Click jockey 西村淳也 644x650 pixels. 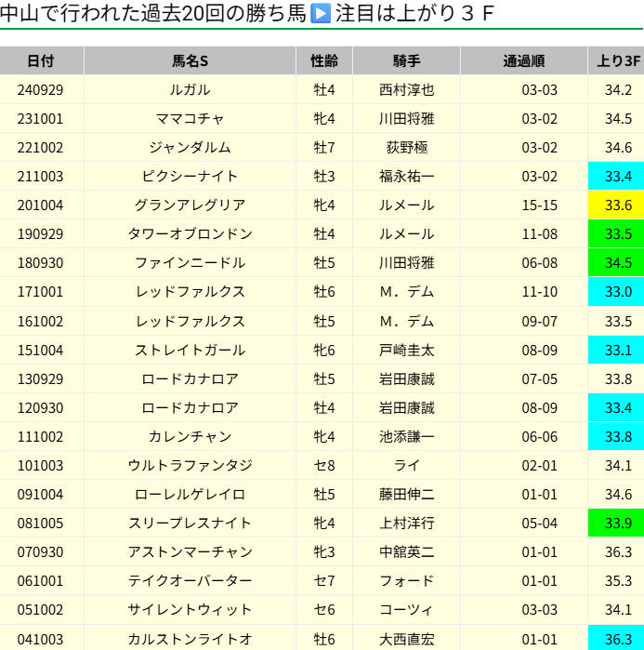(406, 89)
